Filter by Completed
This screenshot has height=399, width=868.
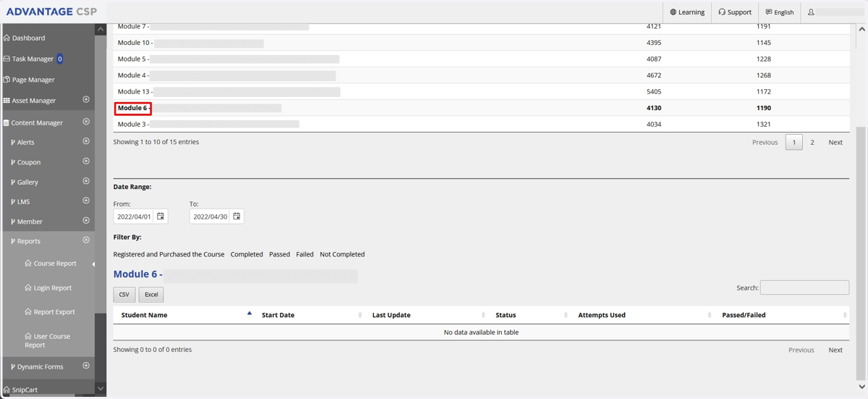[247, 254]
